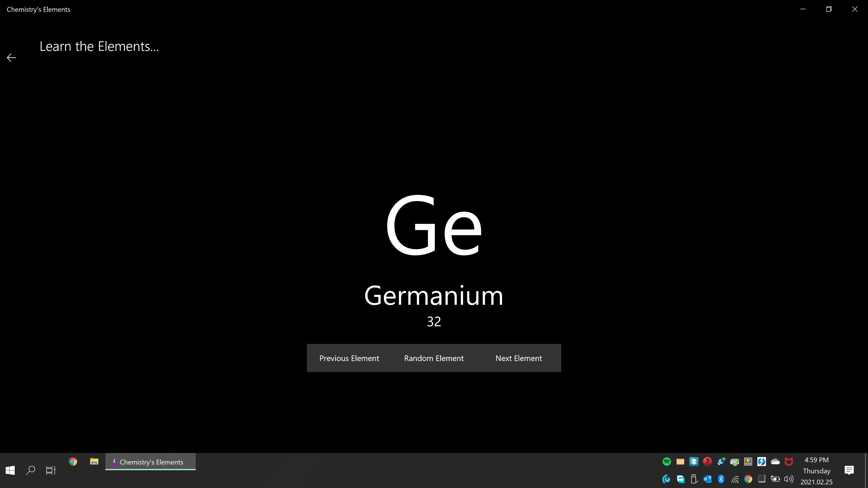The height and width of the screenshot is (488, 868).
Task: Open the Action Center notifications icon
Action: point(849,470)
